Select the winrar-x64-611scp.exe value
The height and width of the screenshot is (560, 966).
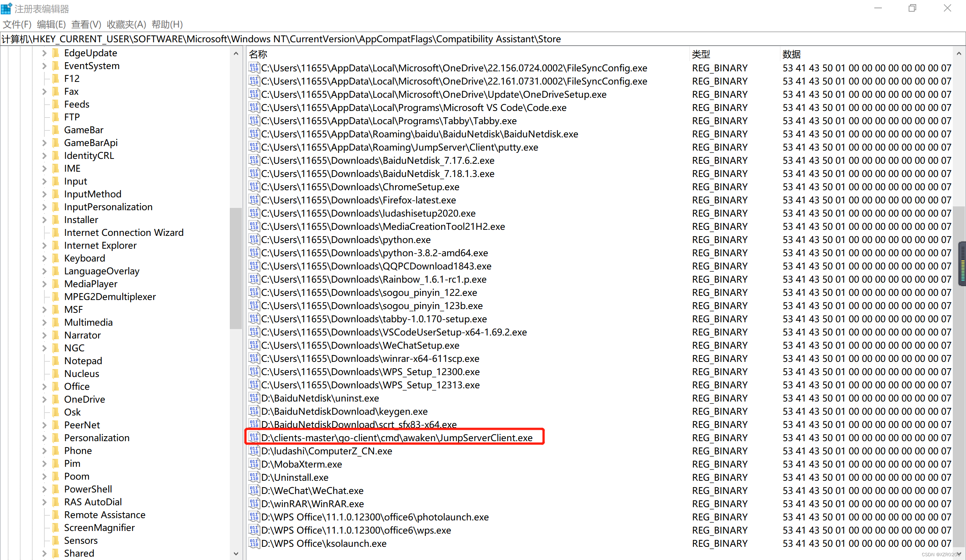pos(370,358)
